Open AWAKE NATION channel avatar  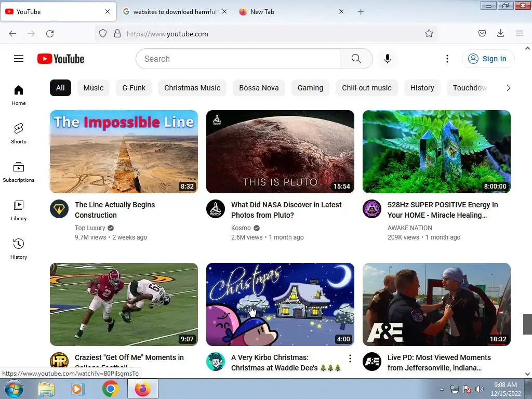point(372,209)
